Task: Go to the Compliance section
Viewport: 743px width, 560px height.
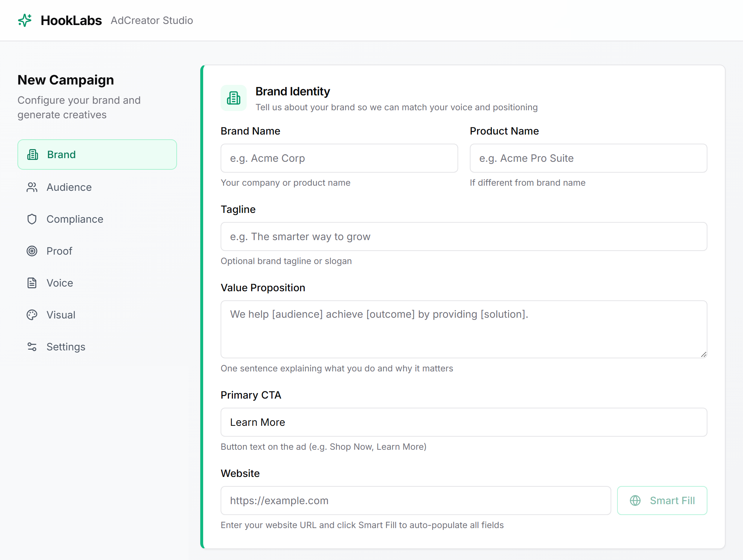Action: click(x=97, y=219)
